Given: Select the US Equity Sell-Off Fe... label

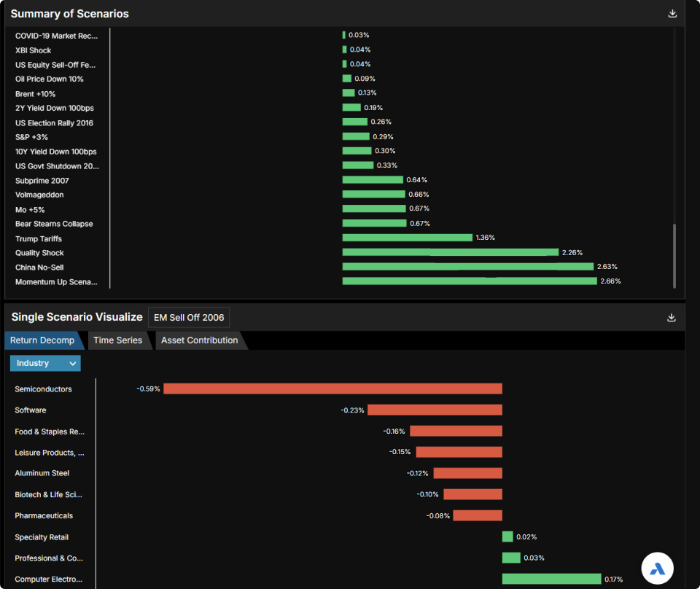Looking at the screenshot, I should [55, 65].
